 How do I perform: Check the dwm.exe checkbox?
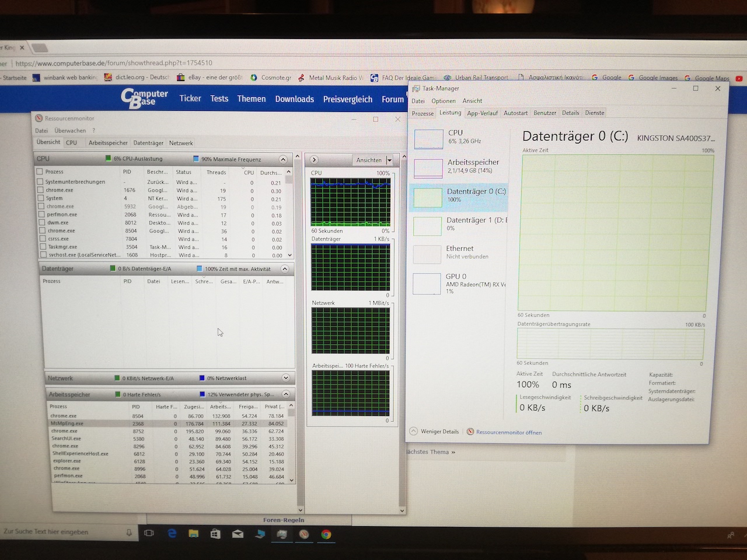pyautogui.click(x=41, y=223)
